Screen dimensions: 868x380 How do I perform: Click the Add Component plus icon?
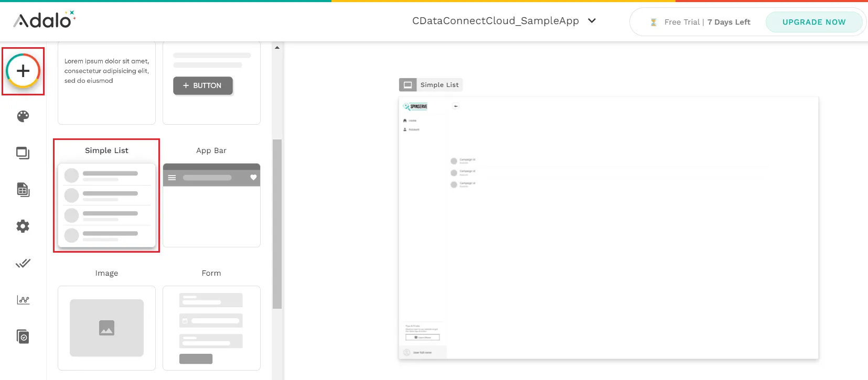pos(23,71)
